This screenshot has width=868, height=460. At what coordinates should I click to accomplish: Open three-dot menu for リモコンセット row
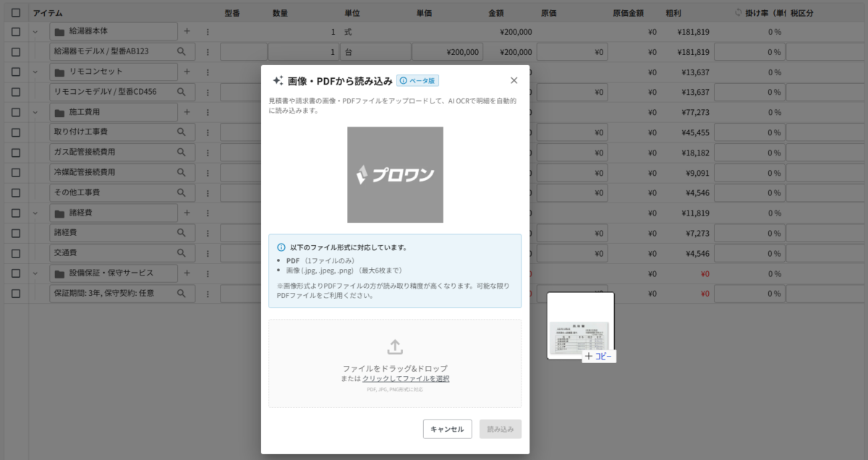[x=208, y=72]
